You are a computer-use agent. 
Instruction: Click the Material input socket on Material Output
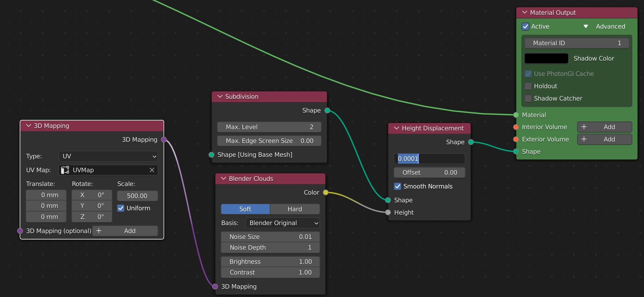[516, 115]
